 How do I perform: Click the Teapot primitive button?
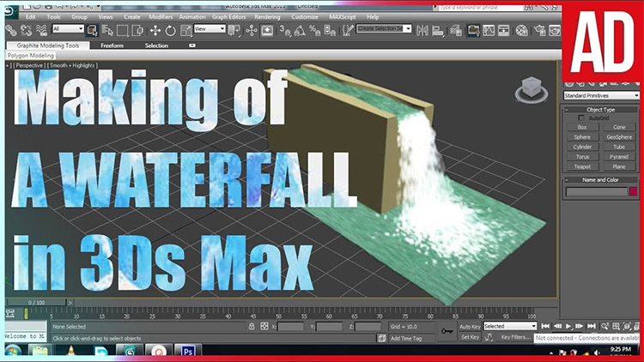click(582, 166)
